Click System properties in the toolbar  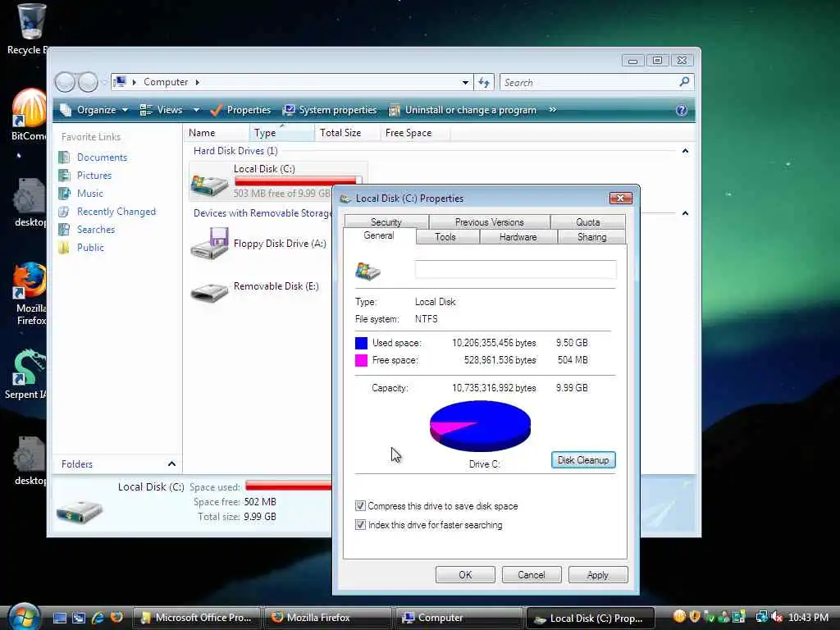(330, 110)
